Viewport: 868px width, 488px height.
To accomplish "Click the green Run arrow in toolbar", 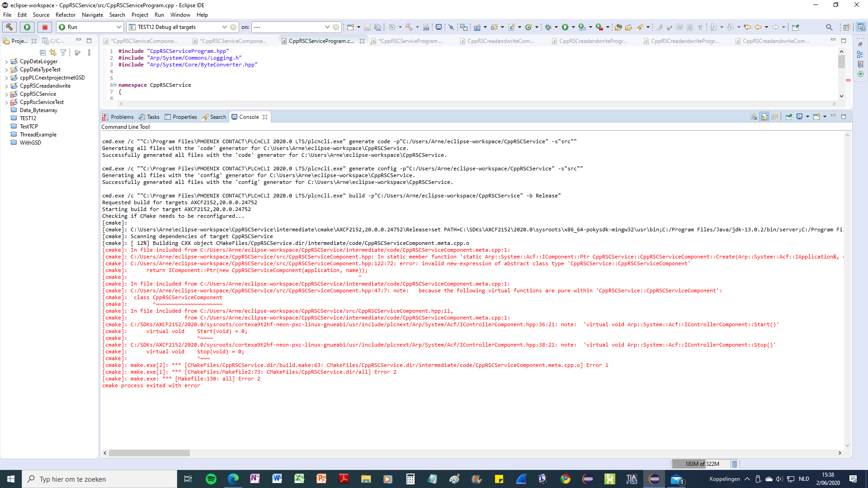I will [x=565, y=27].
